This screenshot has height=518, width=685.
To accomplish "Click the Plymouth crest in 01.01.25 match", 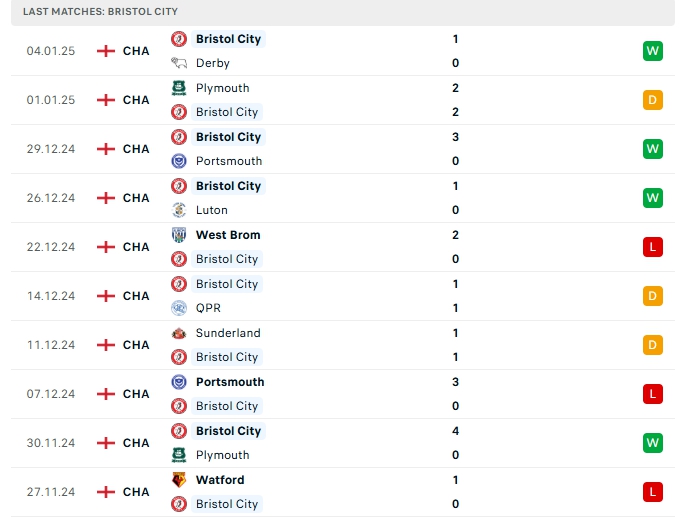I will click(179, 88).
